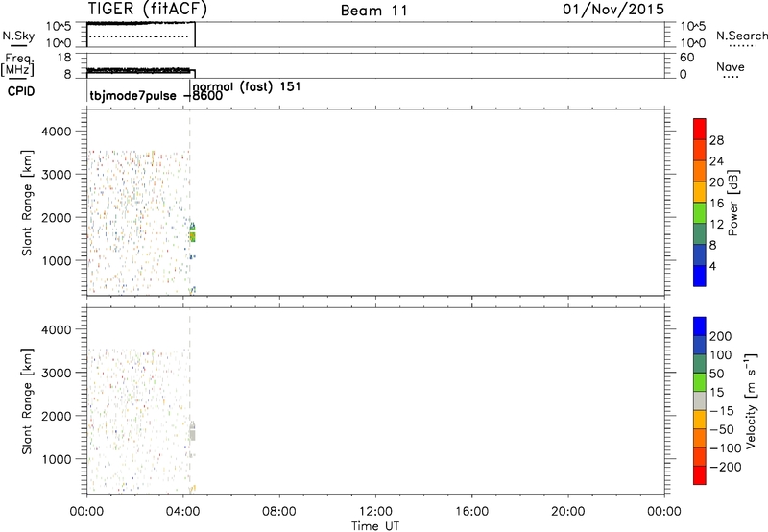This screenshot has width=768, height=532.
Task: Click the blue top segment of Velocity colorbar
Action: 700,326
